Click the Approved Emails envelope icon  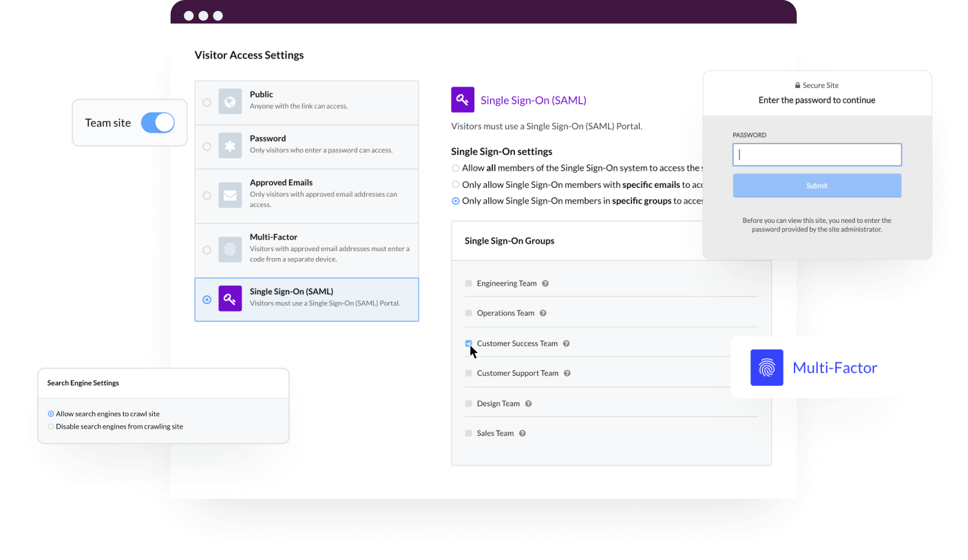(x=230, y=195)
